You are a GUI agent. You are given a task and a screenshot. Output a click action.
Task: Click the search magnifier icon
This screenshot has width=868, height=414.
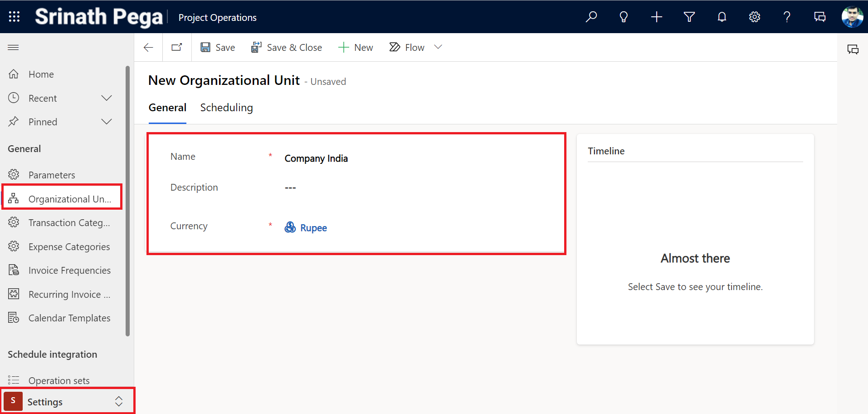[591, 17]
